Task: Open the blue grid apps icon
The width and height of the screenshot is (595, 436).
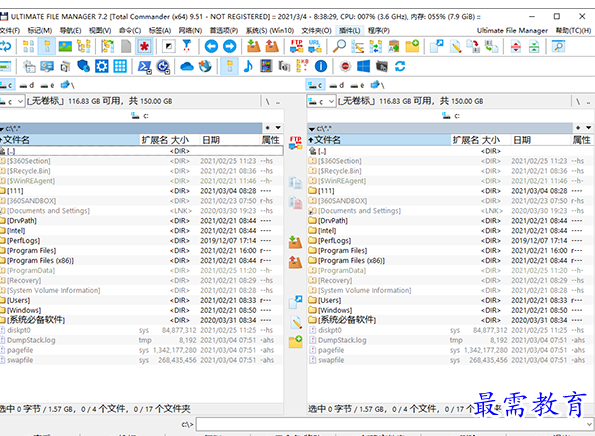Action: (x=120, y=66)
